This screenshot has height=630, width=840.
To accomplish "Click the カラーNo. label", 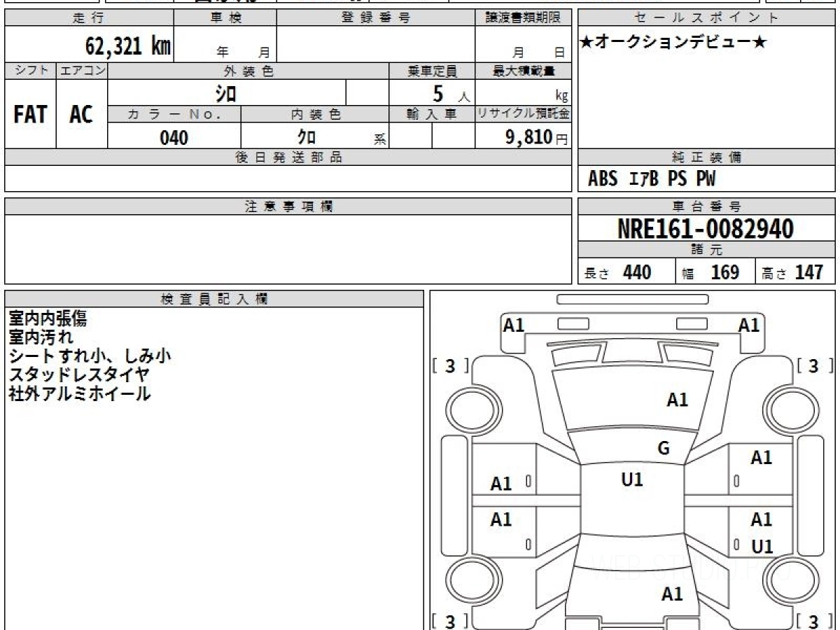I will (174, 115).
